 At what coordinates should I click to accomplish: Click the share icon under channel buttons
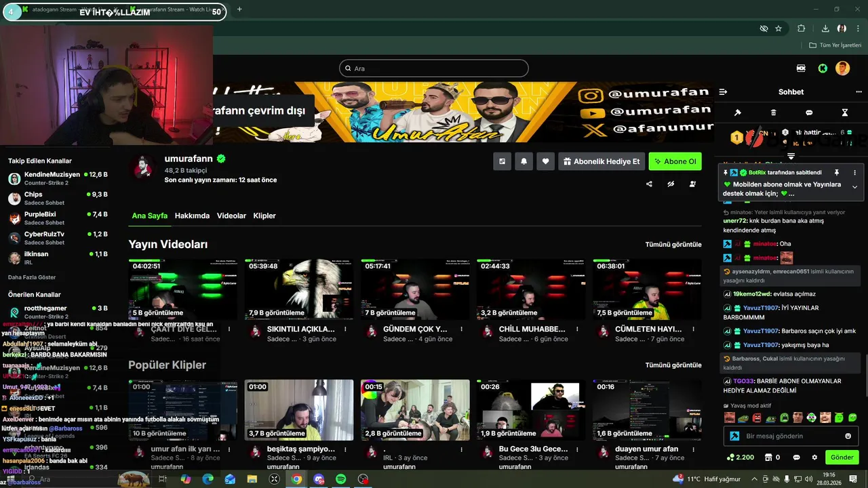[649, 184]
